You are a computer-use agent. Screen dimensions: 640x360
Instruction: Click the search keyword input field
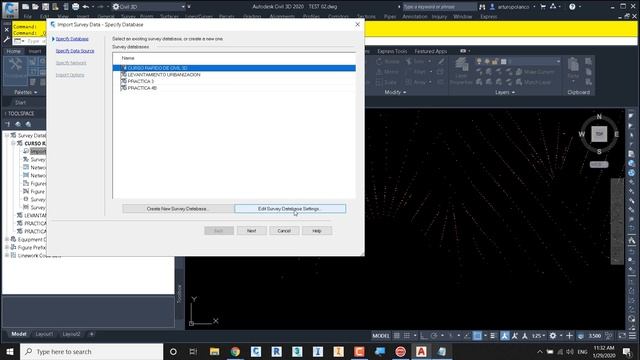439,7
